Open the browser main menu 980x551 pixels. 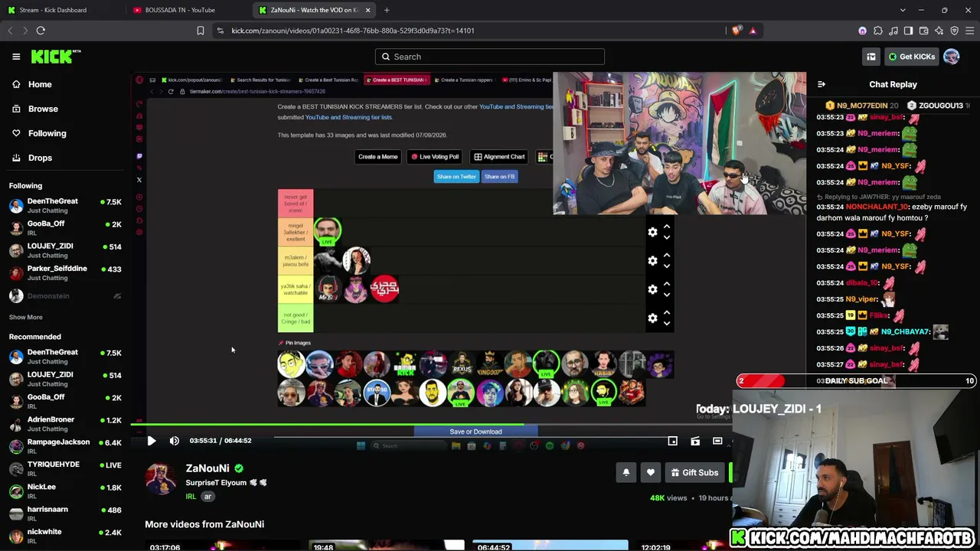970,31
